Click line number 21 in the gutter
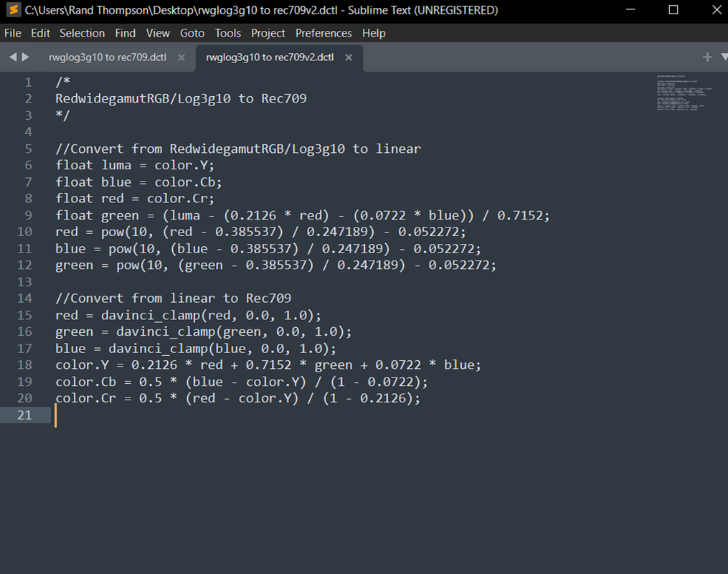Viewport: 728px width, 574px height. 24,415
